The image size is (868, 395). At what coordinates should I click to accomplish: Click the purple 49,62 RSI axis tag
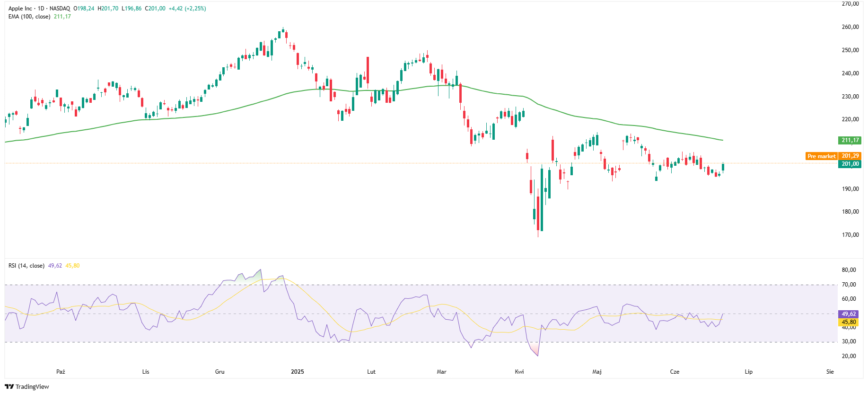pos(849,314)
